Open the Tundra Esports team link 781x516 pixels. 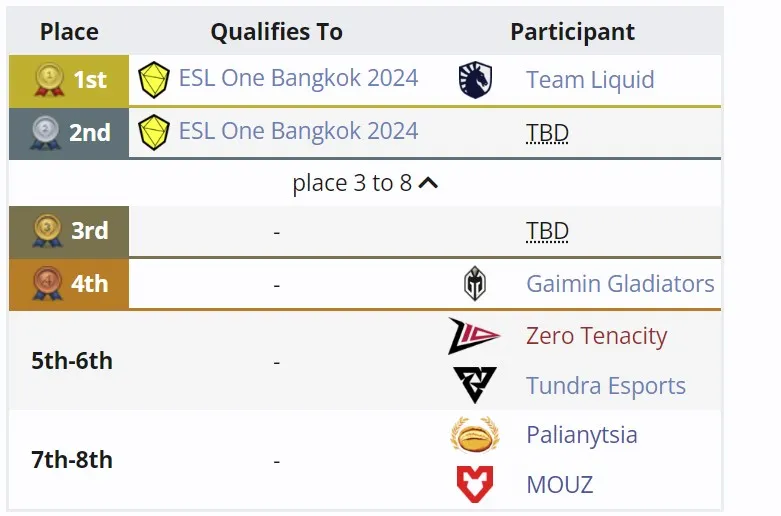606,386
